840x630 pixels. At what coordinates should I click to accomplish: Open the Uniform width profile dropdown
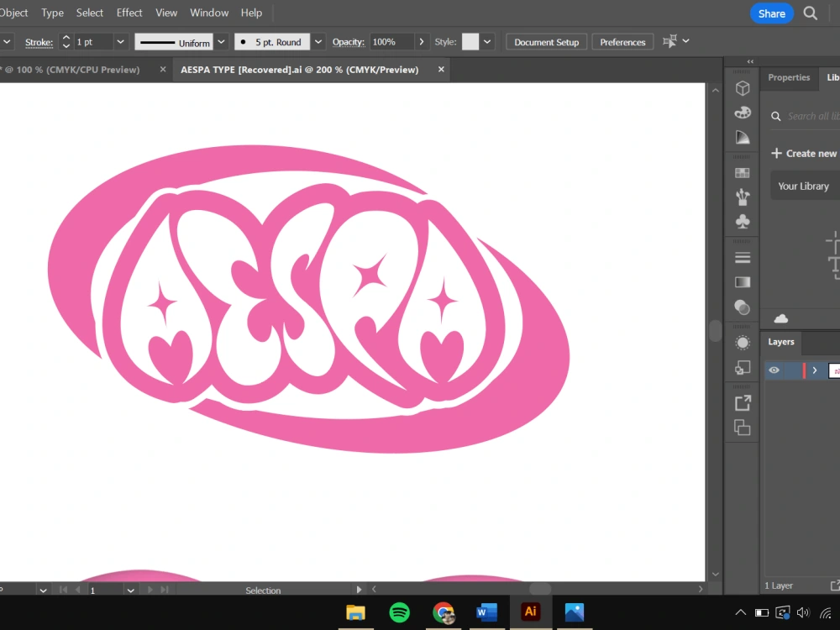pos(221,41)
